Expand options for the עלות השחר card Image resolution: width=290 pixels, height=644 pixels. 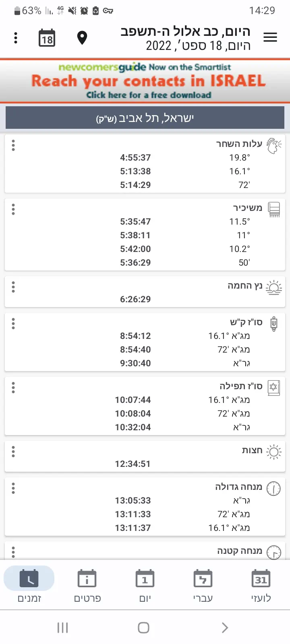(x=13, y=145)
